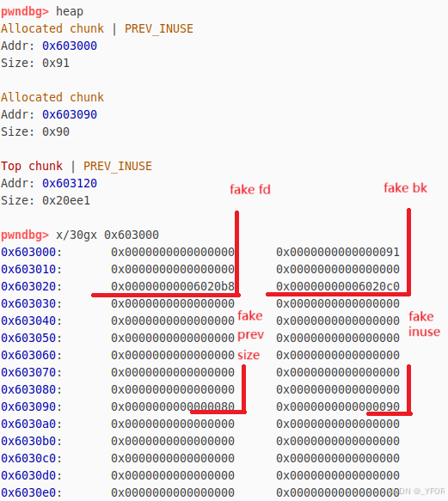The width and height of the screenshot is (448, 501).
Task: Select fake inuse value ending 0090
Action: (x=338, y=406)
